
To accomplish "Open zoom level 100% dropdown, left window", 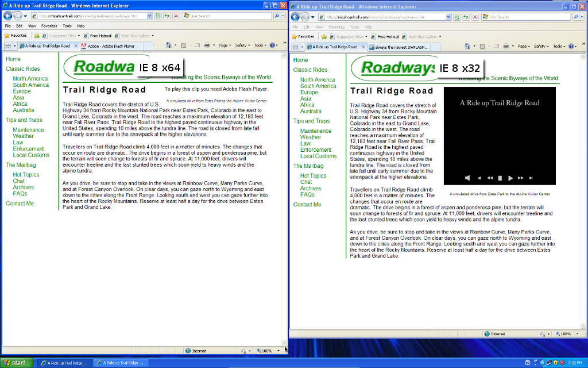I will click(x=278, y=351).
